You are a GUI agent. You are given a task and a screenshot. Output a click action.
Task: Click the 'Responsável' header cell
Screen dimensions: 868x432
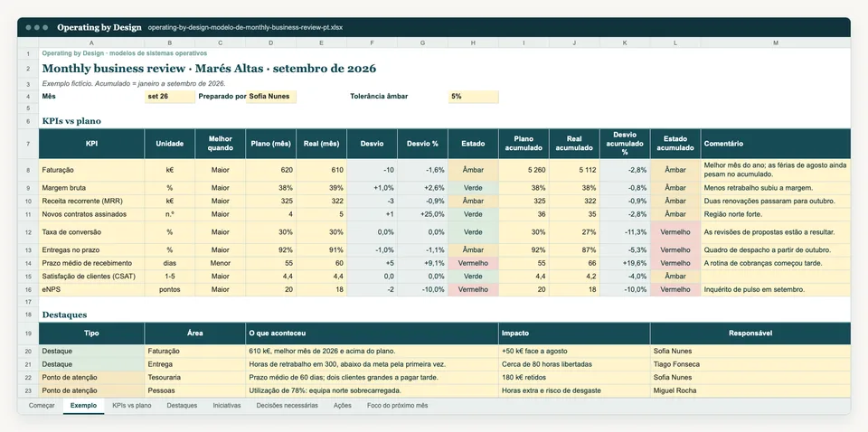point(750,333)
